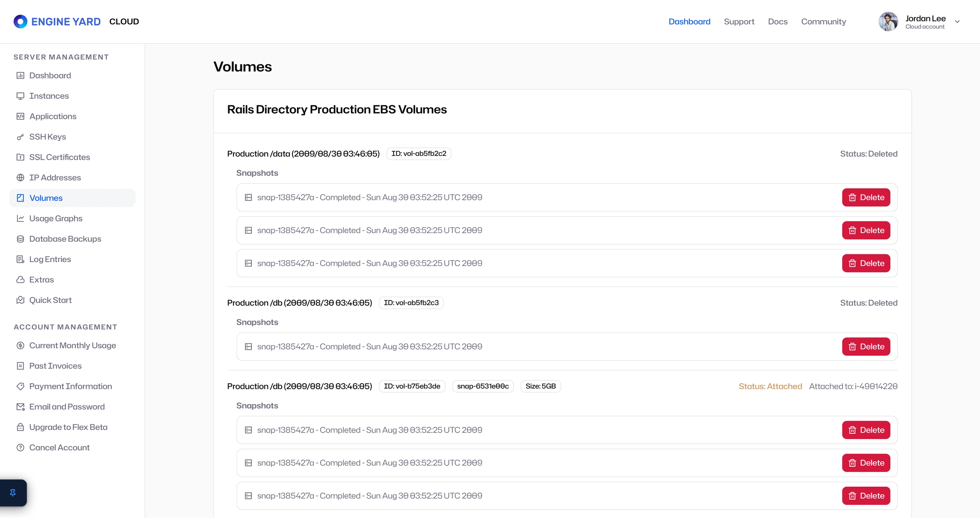Click the Database Backups cylinder icon
The width and height of the screenshot is (980, 518).
(x=20, y=239)
